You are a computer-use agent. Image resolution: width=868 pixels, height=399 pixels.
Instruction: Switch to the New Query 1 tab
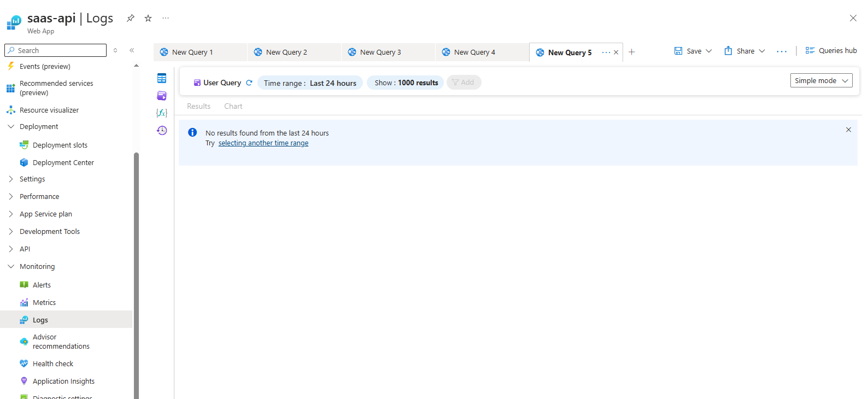200,52
